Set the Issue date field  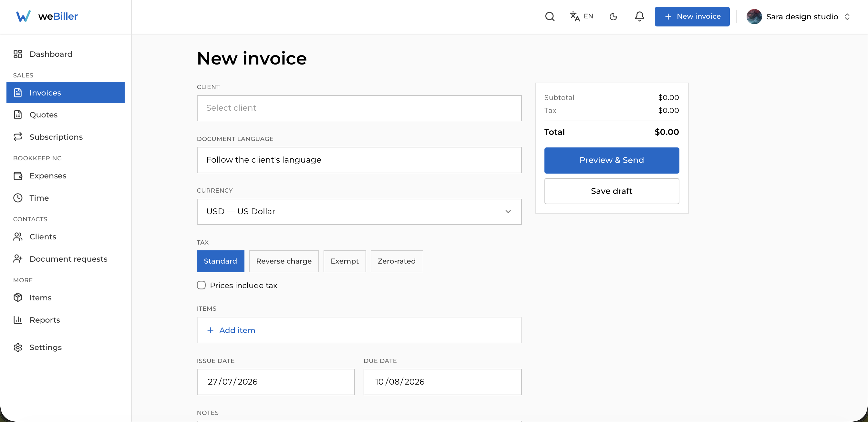[x=276, y=382]
